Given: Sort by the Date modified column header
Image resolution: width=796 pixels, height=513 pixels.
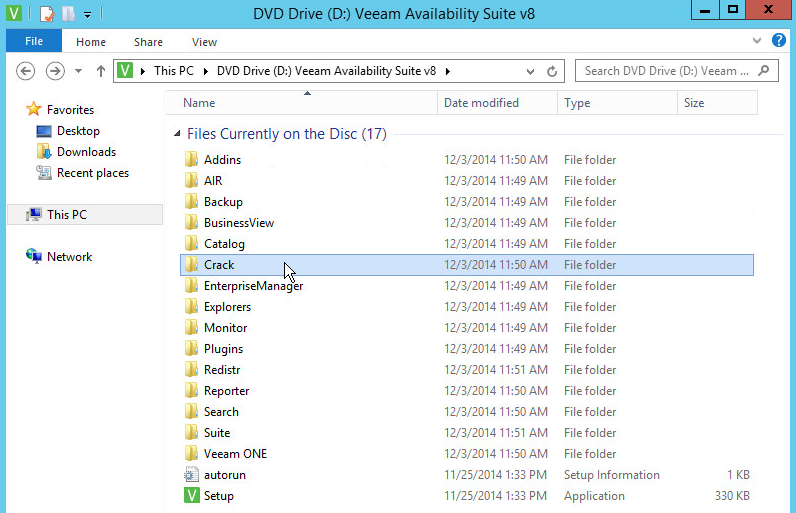Looking at the screenshot, I should coord(498,103).
